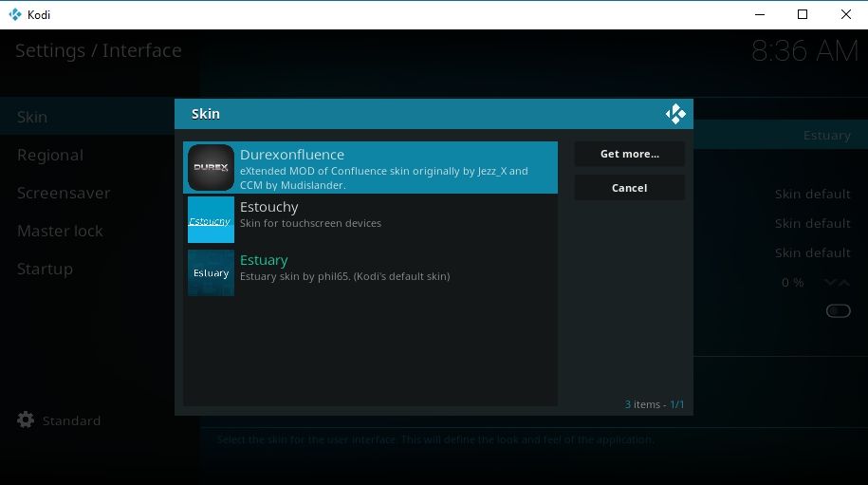Image resolution: width=868 pixels, height=485 pixels.
Task: Click the Kodi app icon in title bar
Action: click(x=15, y=14)
